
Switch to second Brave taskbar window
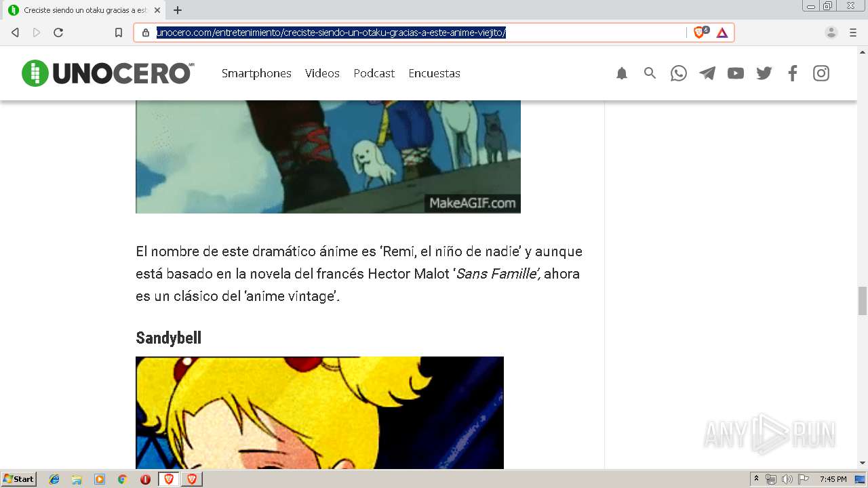coord(192,479)
